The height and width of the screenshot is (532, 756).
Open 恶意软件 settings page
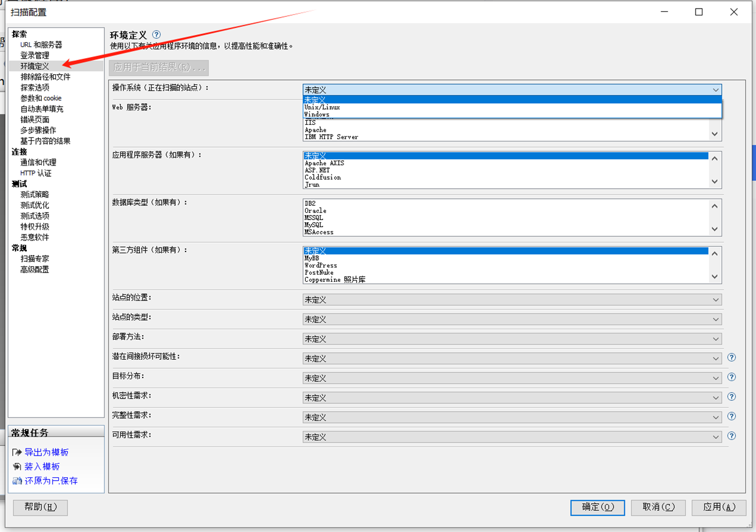pos(35,237)
